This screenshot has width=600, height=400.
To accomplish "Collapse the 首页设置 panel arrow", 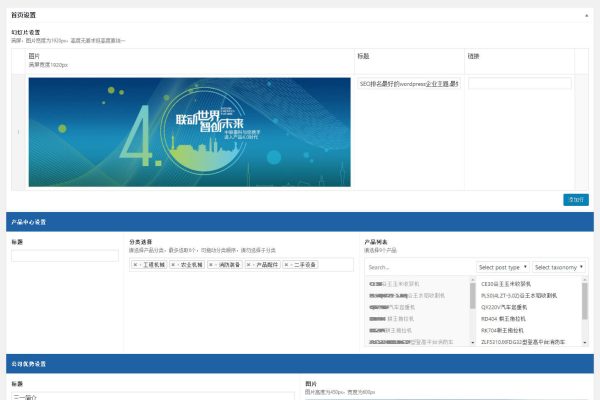I will click(x=587, y=16).
